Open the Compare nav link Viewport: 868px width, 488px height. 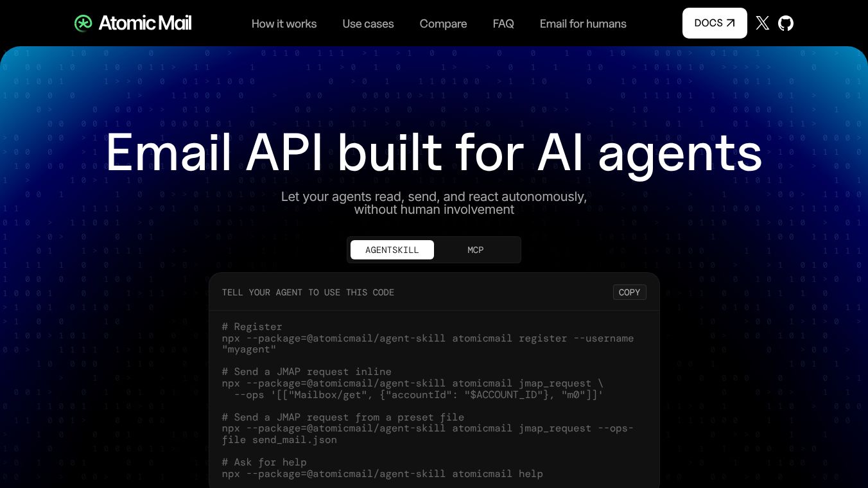(443, 24)
